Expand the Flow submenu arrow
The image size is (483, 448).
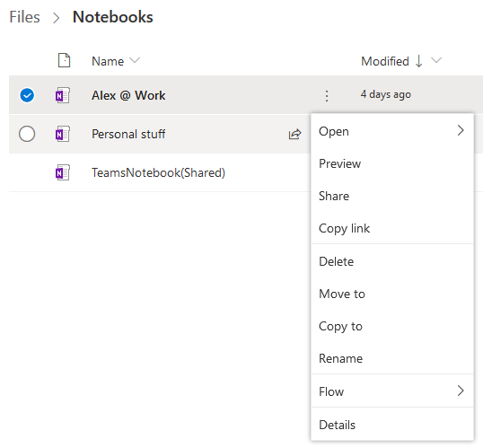461,391
